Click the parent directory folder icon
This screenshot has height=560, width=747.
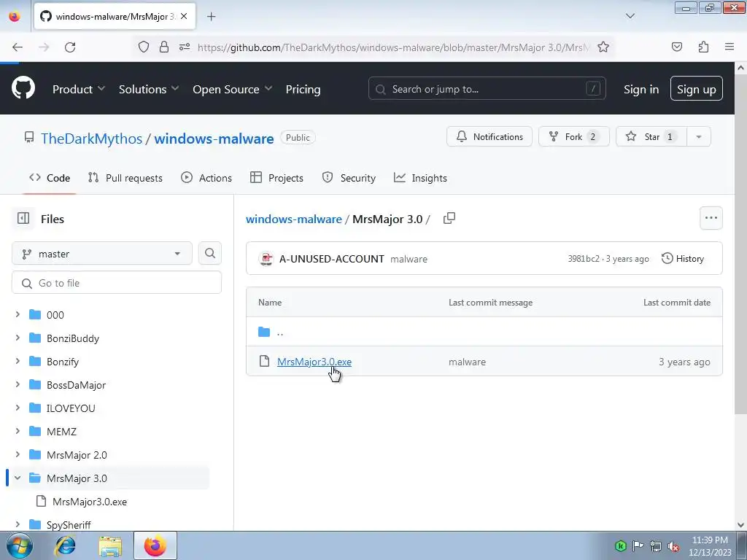click(264, 332)
